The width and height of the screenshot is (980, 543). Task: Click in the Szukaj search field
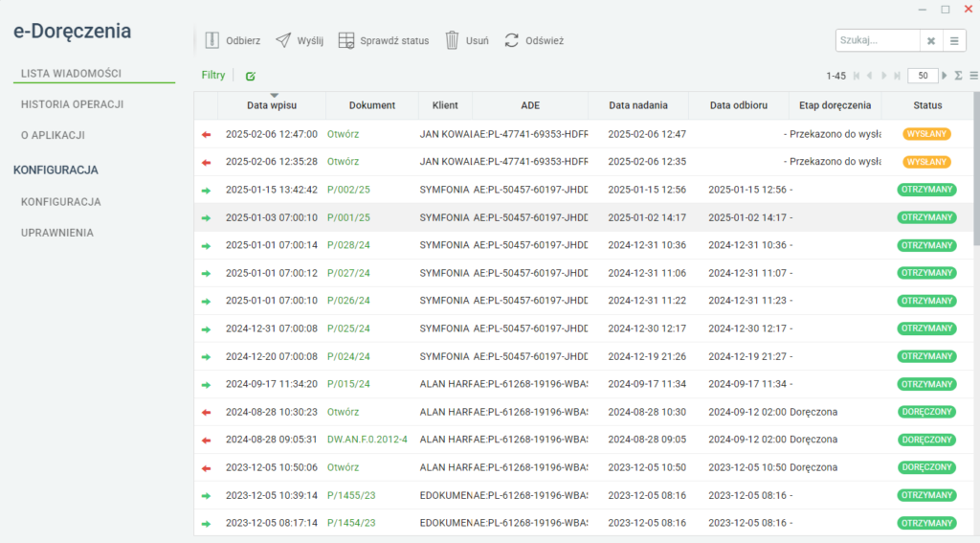click(878, 40)
